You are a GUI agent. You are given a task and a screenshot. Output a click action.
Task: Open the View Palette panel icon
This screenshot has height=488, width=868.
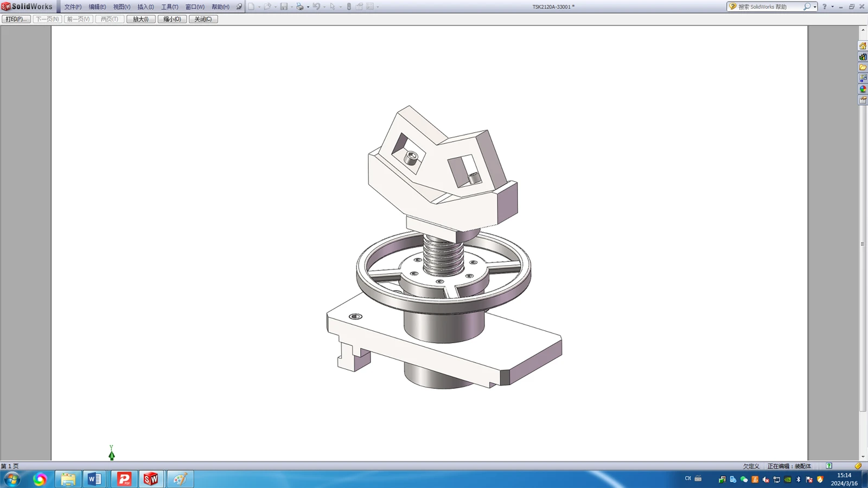coord(863,79)
